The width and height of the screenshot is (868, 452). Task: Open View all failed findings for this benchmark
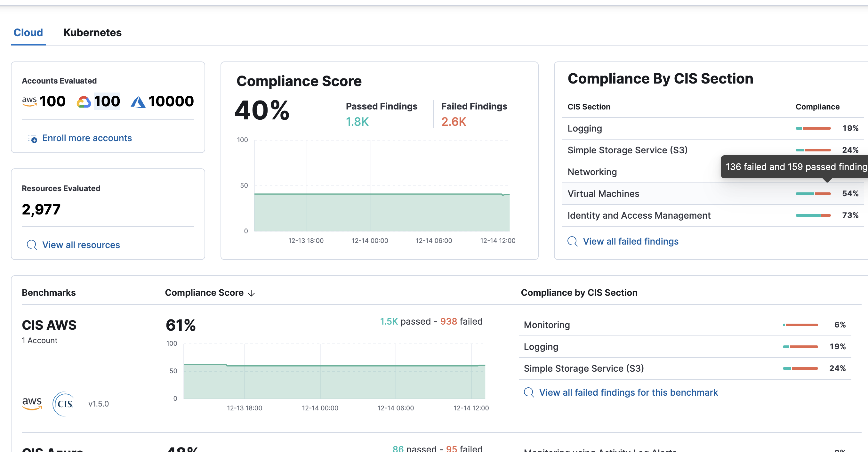point(628,392)
